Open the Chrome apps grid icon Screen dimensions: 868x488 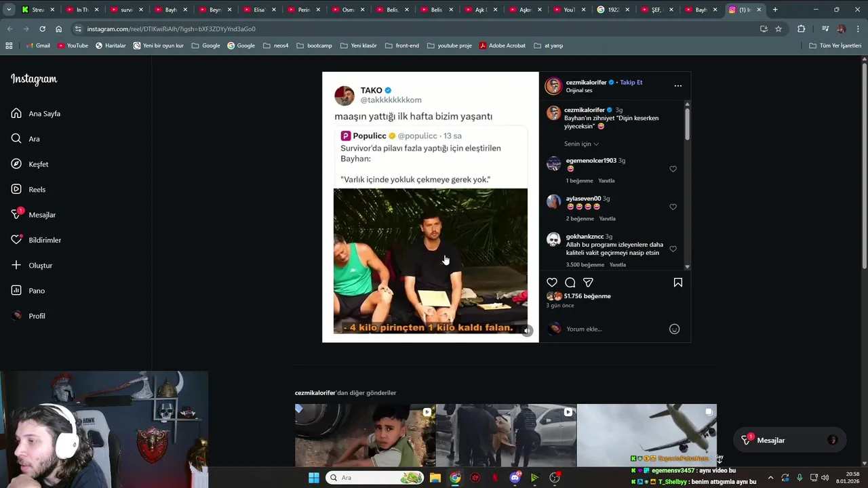click(9, 45)
